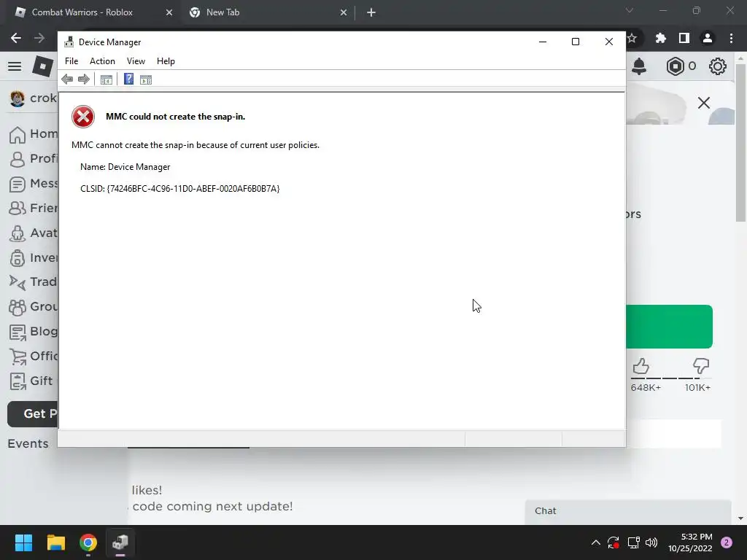The width and height of the screenshot is (747, 560).
Task: Minimize the Device Manager window
Action: [x=543, y=42]
